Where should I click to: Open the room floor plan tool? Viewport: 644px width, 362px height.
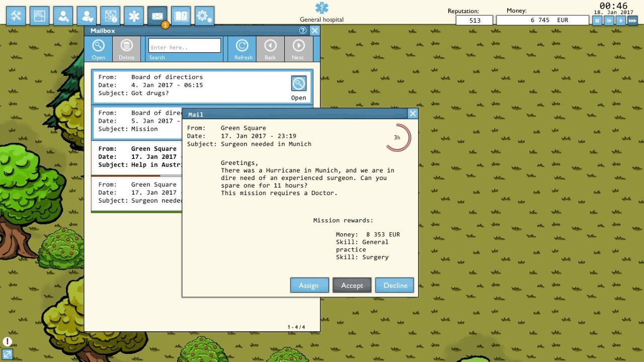tap(40, 16)
